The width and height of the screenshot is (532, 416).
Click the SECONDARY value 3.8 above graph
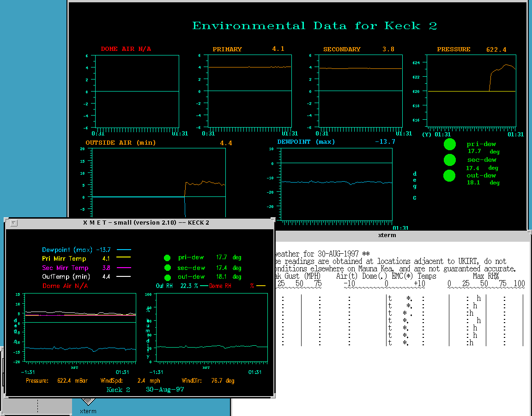pos(388,49)
